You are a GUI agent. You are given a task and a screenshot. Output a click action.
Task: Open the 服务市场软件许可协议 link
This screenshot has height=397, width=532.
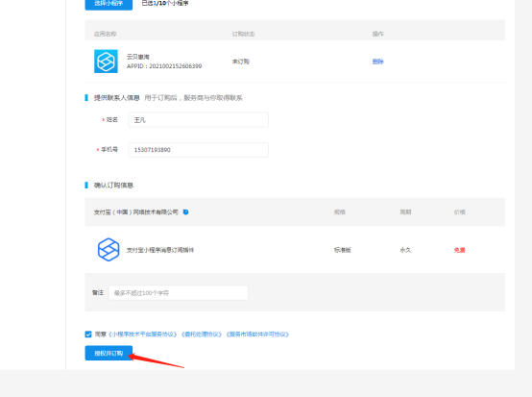click(x=258, y=335)
